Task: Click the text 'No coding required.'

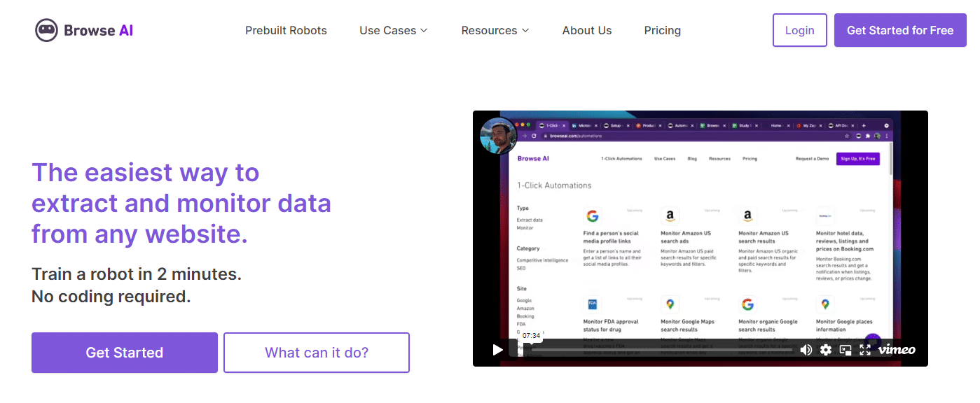Action: [111, 297]
